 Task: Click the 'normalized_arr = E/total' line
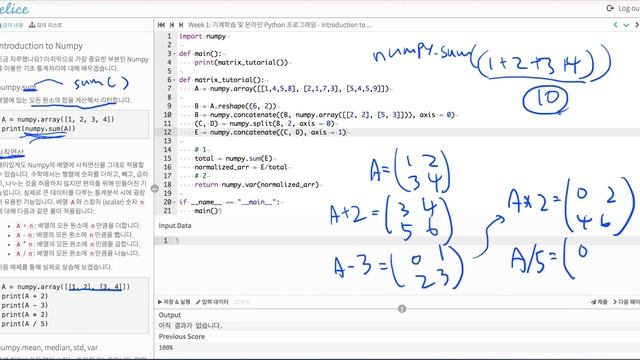(x=241, y=167)
